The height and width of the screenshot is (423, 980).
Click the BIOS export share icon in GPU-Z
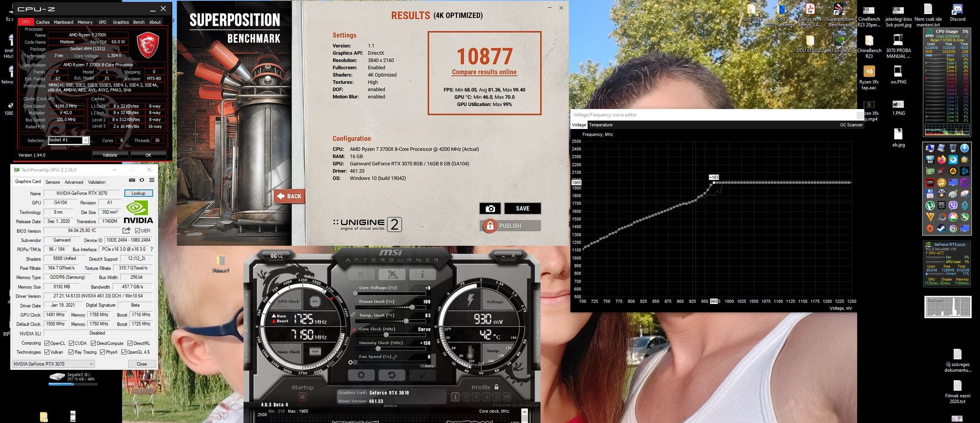pyautogui.click(x=126, y=231)
